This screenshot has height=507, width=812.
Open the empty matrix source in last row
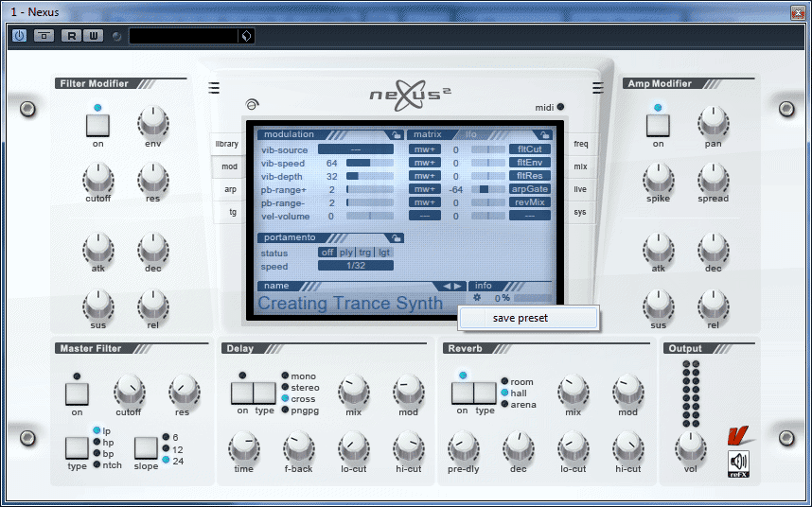pyautogui.click(x=425, y=216)
